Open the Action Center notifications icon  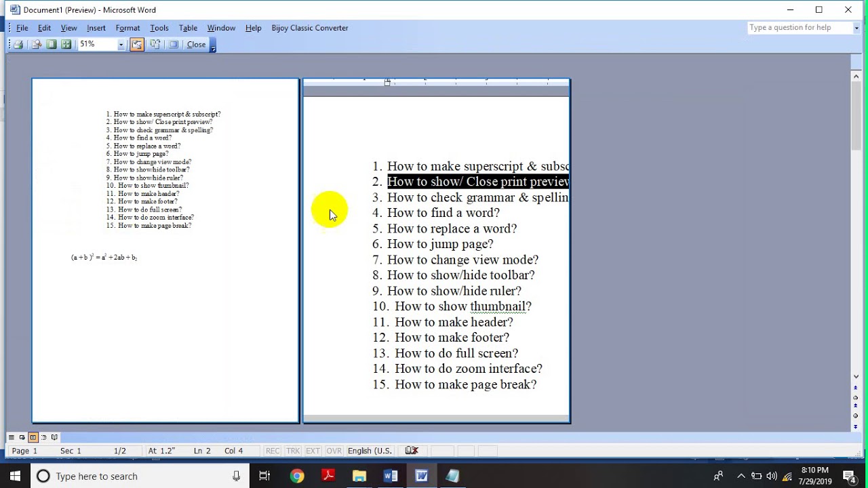tap(849, 476)
